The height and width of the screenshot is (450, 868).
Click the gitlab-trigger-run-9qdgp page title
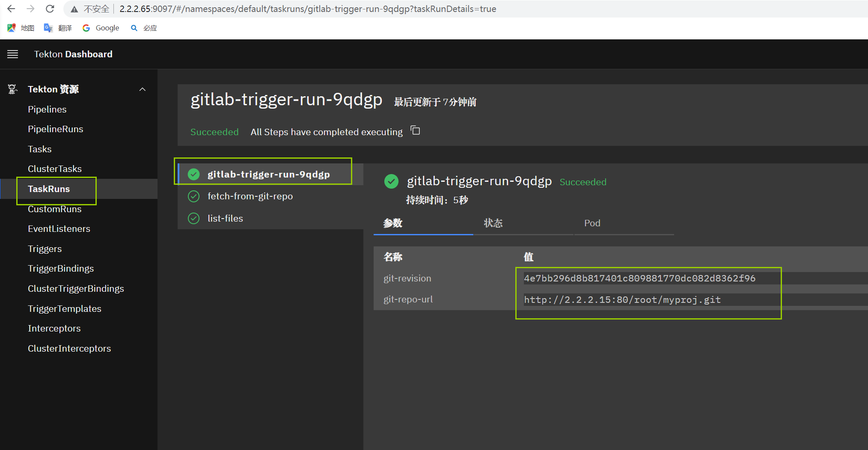pos(286,100)
